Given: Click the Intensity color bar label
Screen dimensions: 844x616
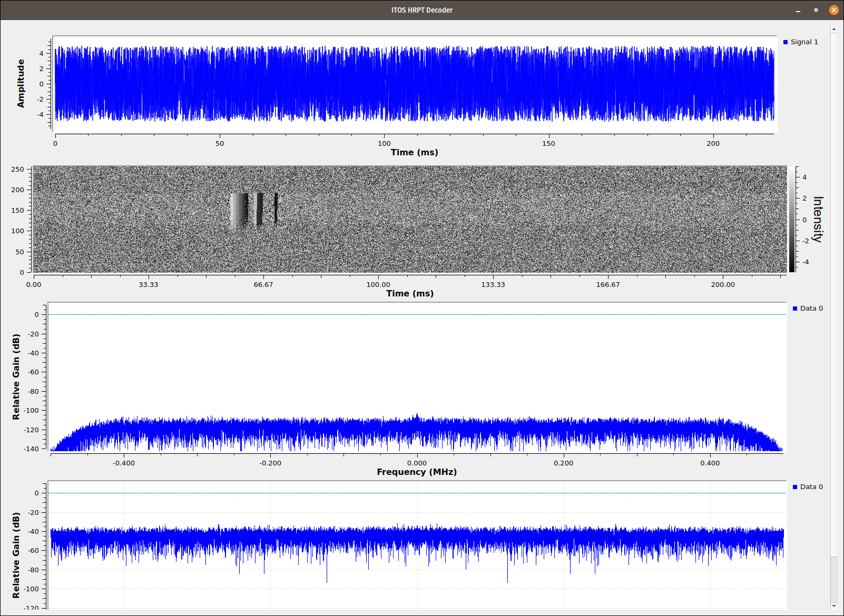Looking at the screenshot, I should (818, 219).
